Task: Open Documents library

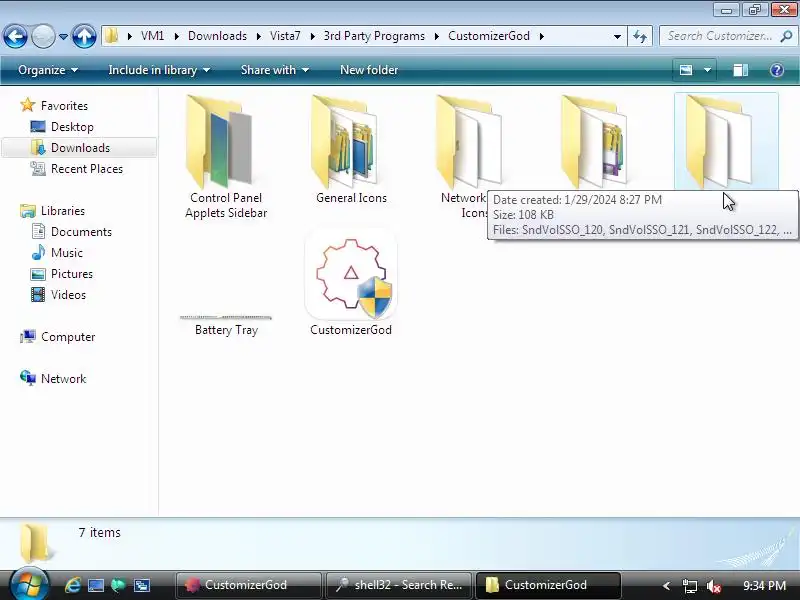Action: [x=81, y=232]
